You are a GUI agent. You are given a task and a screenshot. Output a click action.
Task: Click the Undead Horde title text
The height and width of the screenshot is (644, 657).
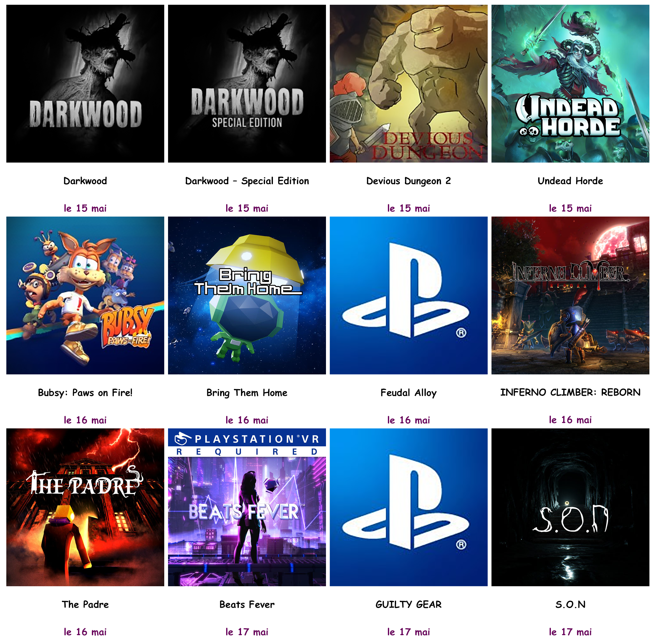[x=570, y=181]
